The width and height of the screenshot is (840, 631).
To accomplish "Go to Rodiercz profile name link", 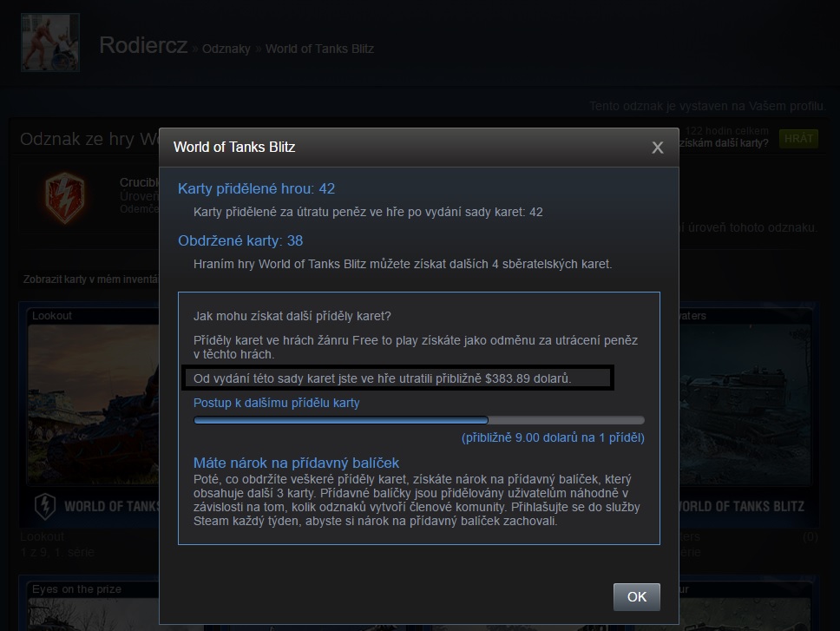I will pos(143,45).
